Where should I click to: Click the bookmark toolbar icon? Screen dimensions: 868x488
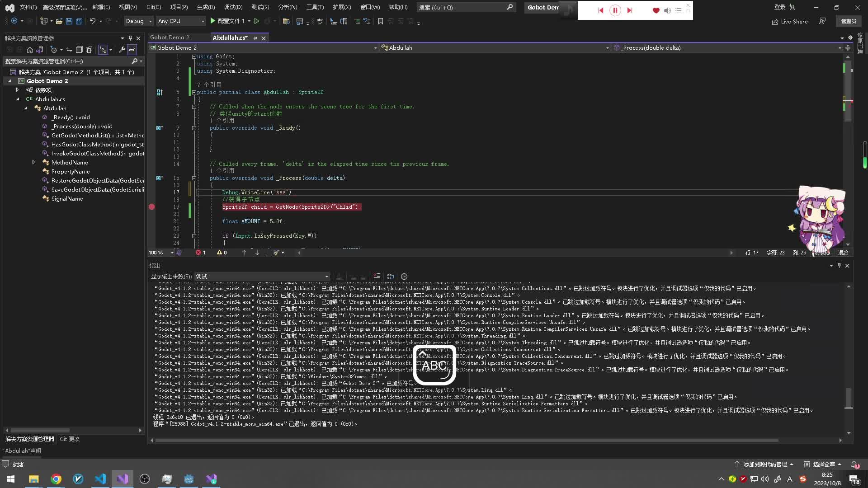pos(380,21)
